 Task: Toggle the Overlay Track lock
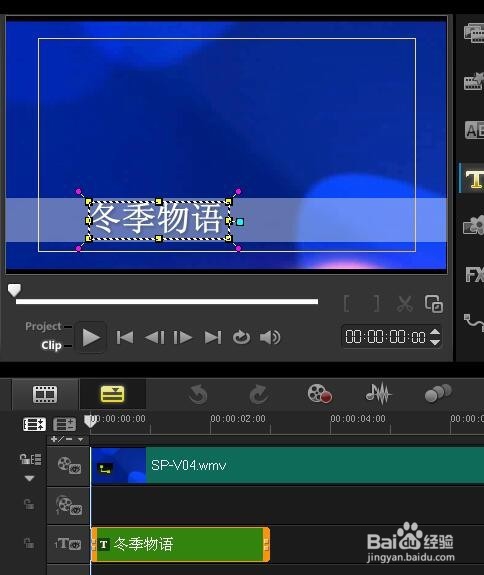tap(29, 504)
